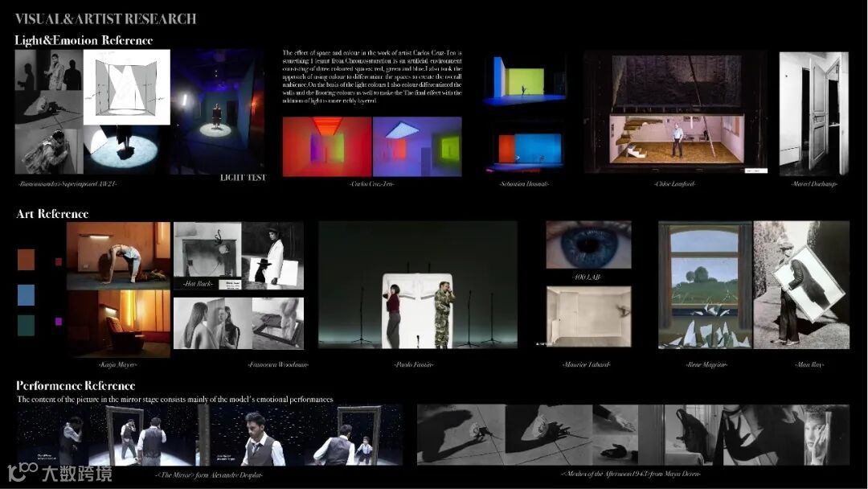Click the Rene Magritte caption
The height and width of the screenshot is (489, 868).
click(x=706, y=364)
